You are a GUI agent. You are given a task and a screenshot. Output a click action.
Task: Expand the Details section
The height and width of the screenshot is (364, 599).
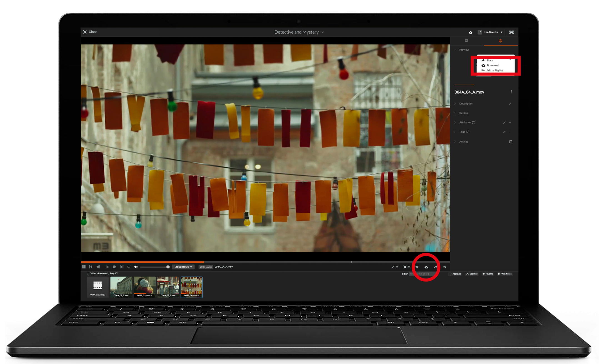click(463, 113)
